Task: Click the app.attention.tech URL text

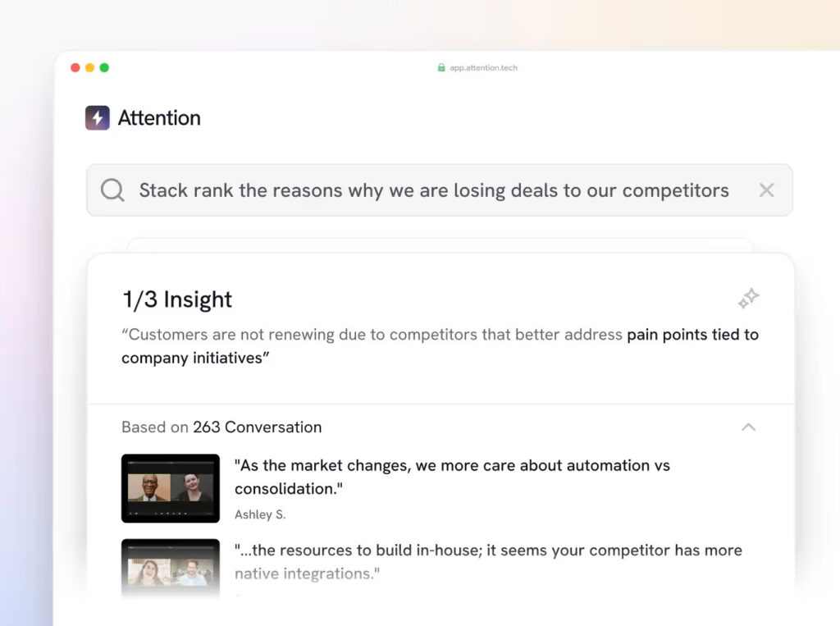Action: point(483,68)
